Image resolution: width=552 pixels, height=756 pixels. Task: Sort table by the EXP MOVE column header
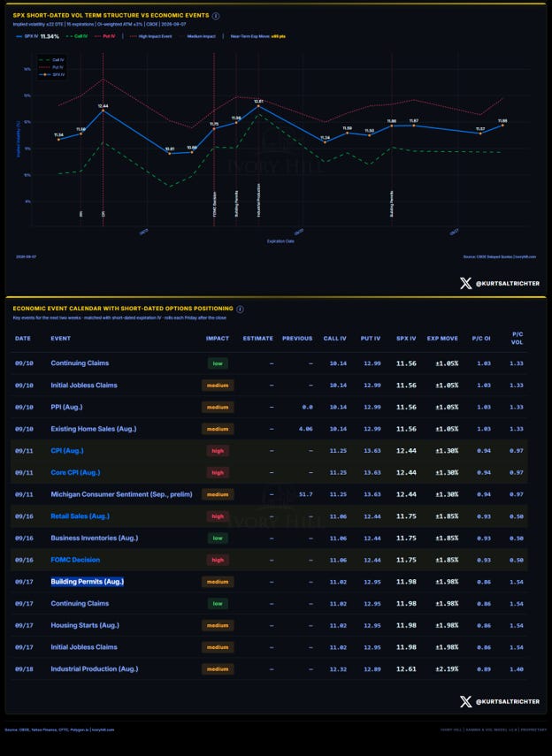tap(442, 339)
